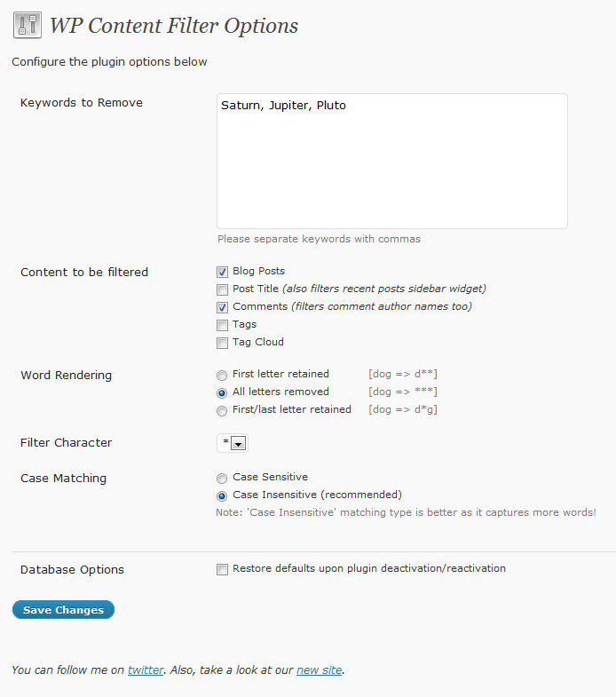Viewport: 616px width, 697px height.
Task: Click the WP Content Filter settings icon
Action: coord(28,25)
